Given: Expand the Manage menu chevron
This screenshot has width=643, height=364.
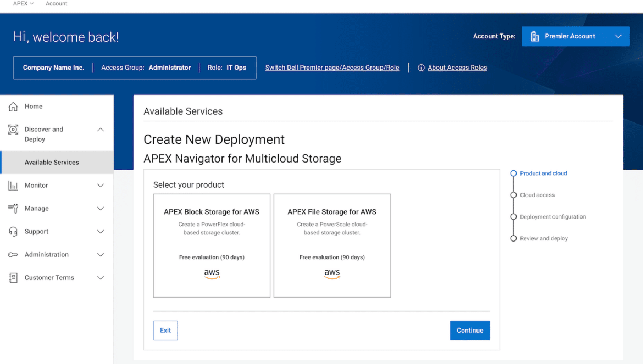Looking at the screenshot, I should [101, 209].
